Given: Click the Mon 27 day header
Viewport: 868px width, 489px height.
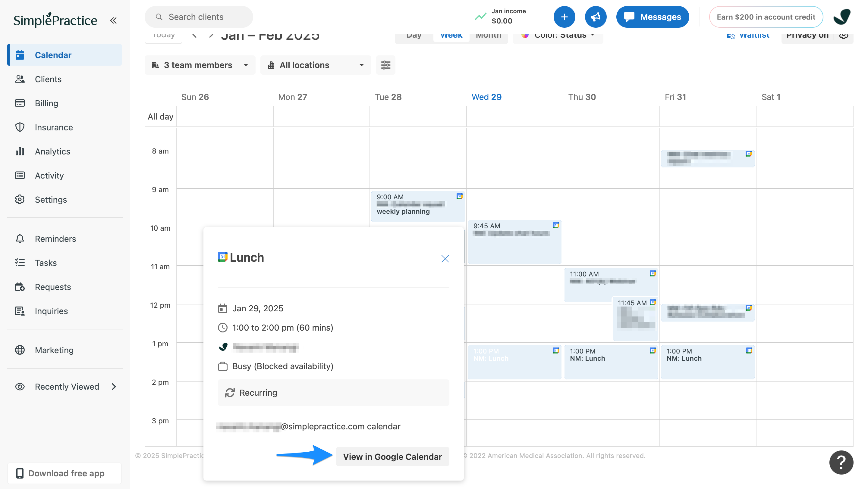Looking at the screenshot, I should click(x=292, y=97).
